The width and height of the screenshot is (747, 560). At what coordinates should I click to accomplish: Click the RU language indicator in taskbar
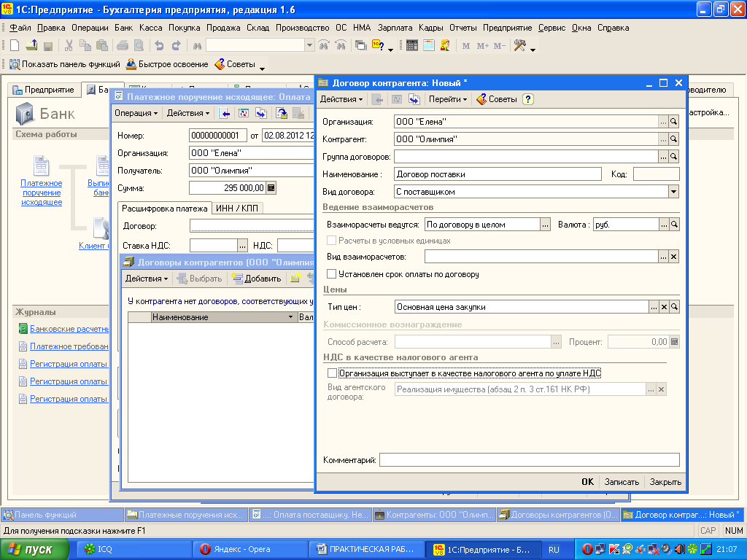(554, 550)
